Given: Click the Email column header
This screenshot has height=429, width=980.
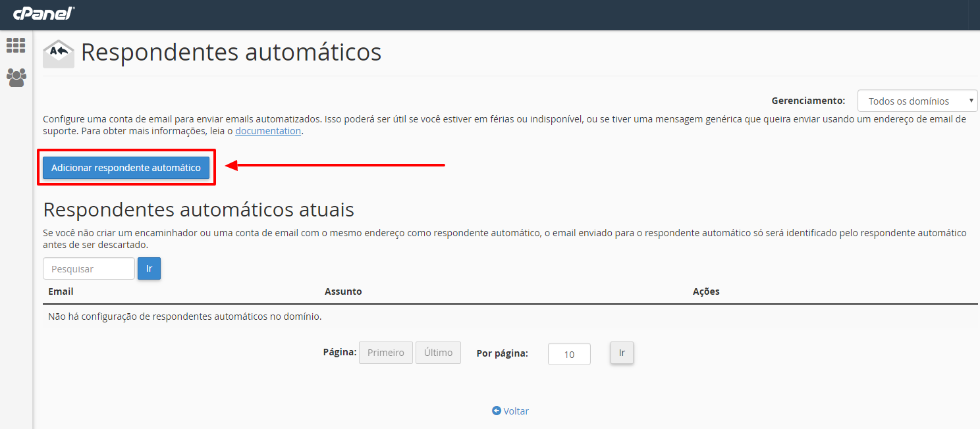Looking at the screenshot, I should (61, 291).
